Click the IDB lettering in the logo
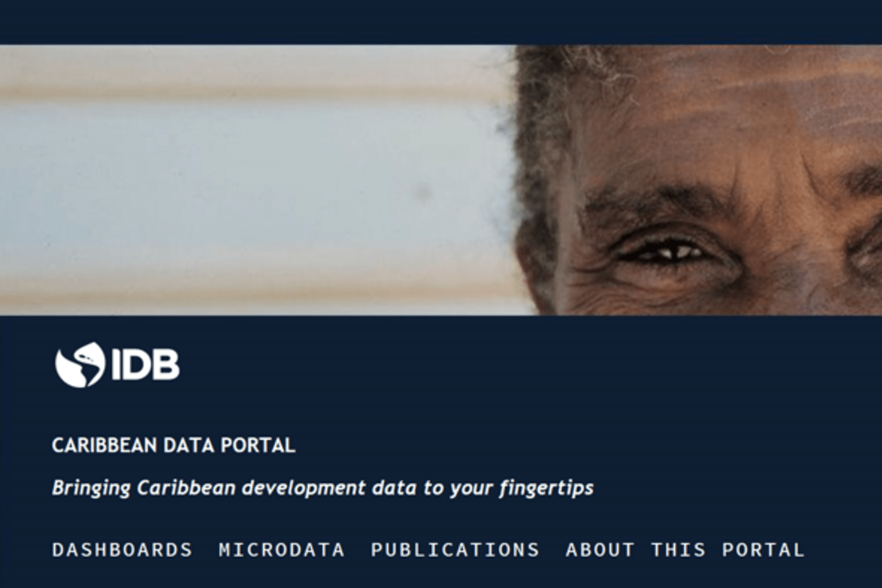 pyautogui.click(x=146, y=365)
